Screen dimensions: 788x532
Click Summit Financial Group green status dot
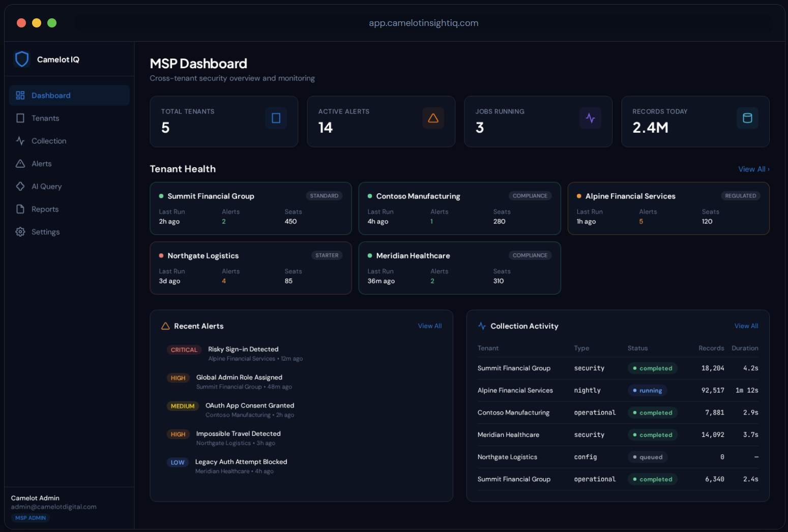pos(161,196)
